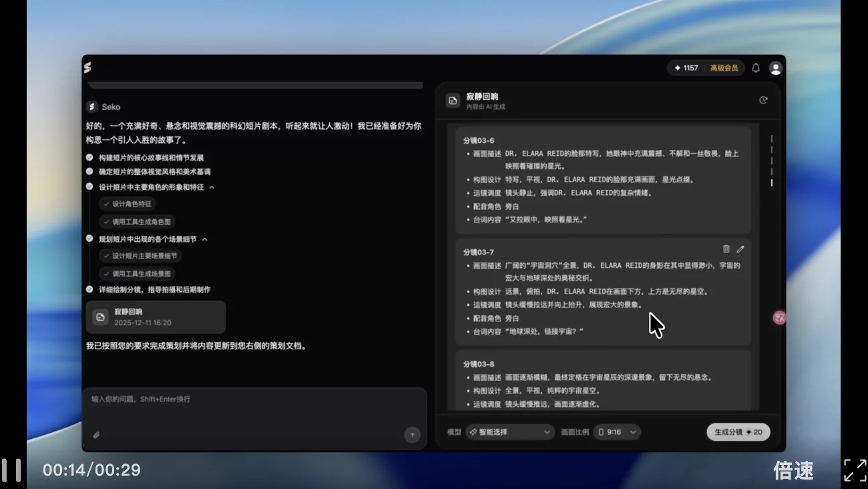Open the user avatar profile
Viewport: 868px width, 489px height.
[x=775, y=67]
